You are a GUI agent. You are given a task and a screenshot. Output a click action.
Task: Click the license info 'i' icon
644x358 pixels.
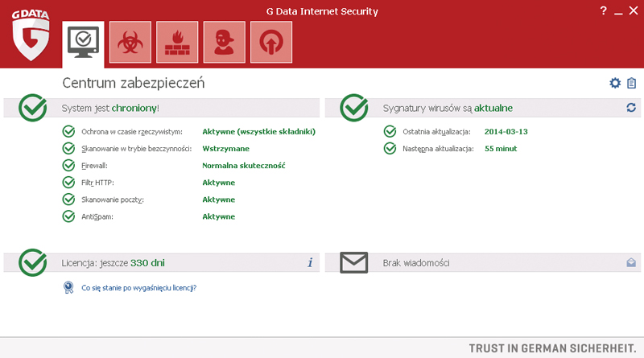310,262
